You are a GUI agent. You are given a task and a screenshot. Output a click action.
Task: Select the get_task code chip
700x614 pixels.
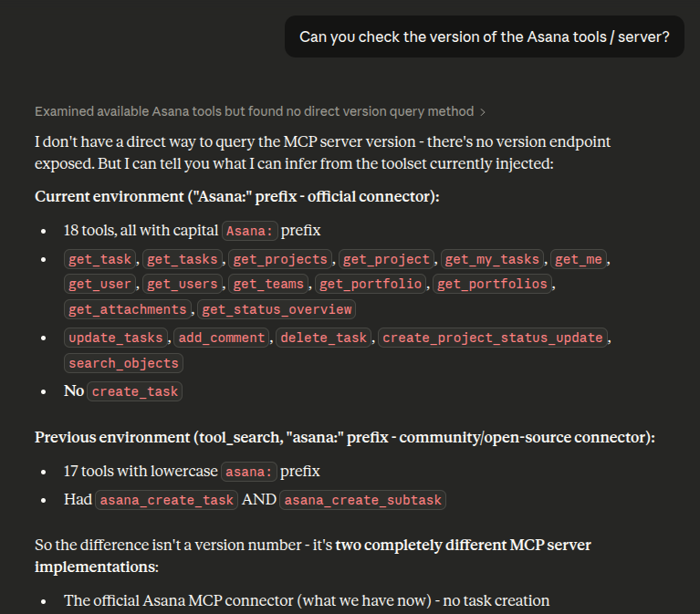pos(100,260)
